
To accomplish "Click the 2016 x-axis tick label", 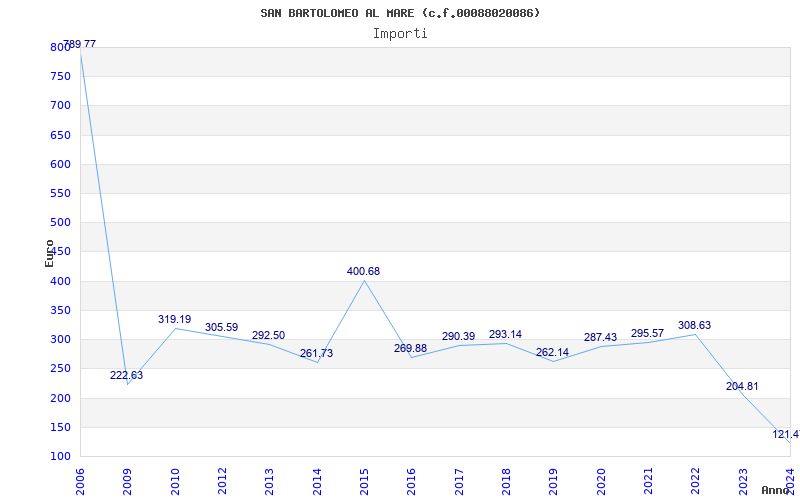I will 411,481.
